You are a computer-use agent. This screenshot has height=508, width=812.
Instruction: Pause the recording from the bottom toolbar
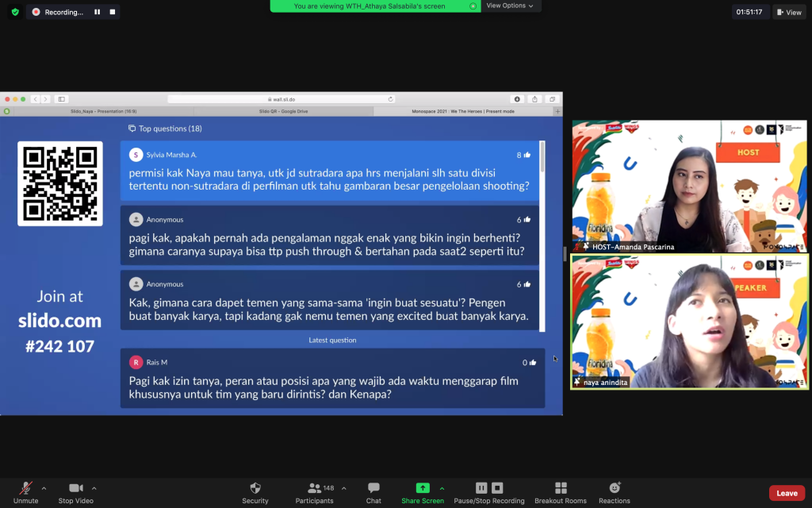point(481,487)
